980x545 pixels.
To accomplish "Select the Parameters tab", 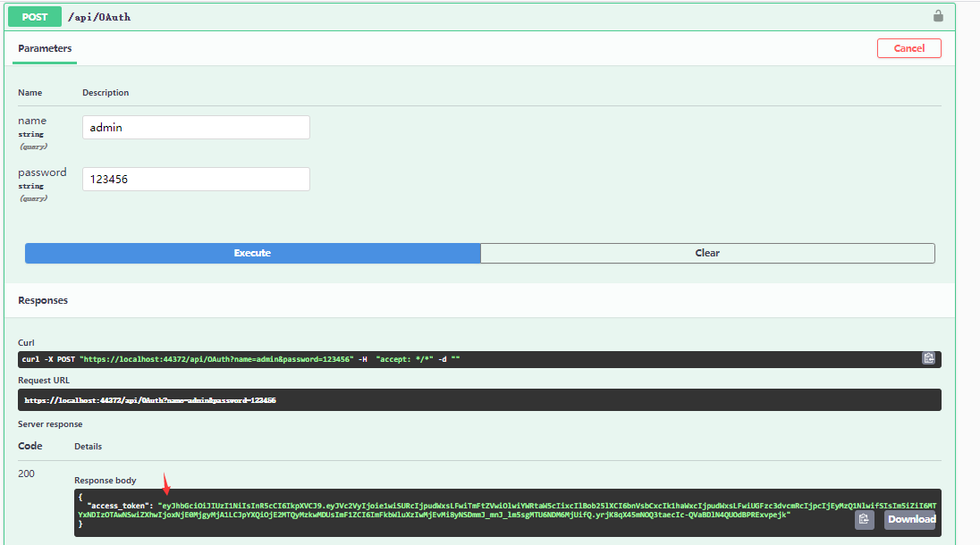I will (x=45, y=49).
